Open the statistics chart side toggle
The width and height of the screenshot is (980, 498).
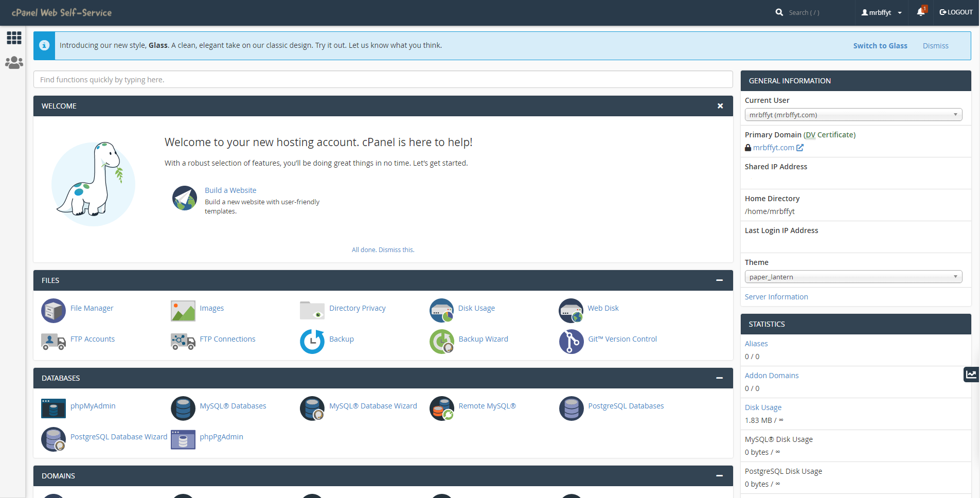(971, 375)
